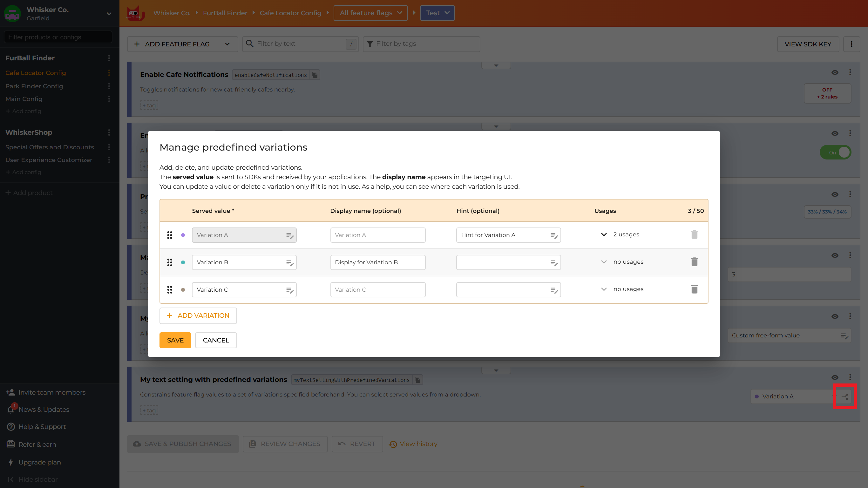Select Special Offers and Discounts config
868x488 pixels.
[50, 147]
